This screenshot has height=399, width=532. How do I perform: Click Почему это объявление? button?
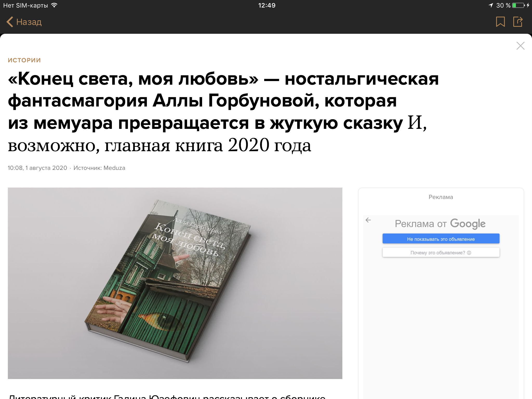pyautogui.click(x=441, y=252)
